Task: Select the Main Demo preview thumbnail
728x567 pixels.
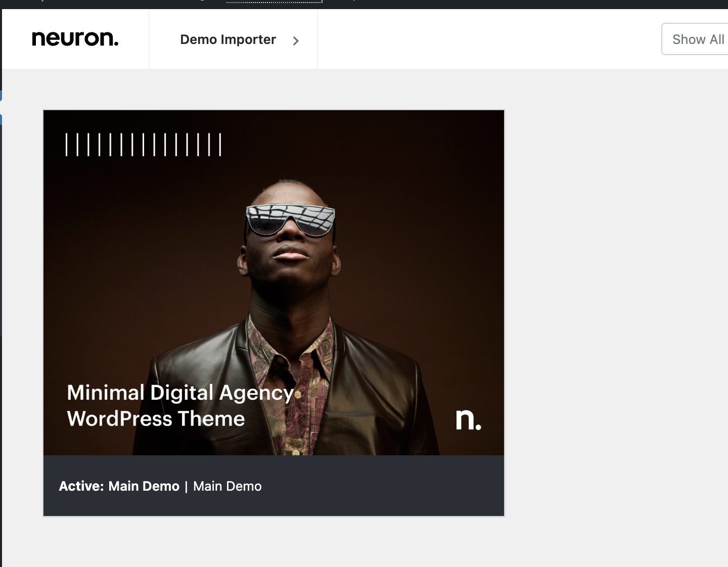Action: (x=274, y=282)
